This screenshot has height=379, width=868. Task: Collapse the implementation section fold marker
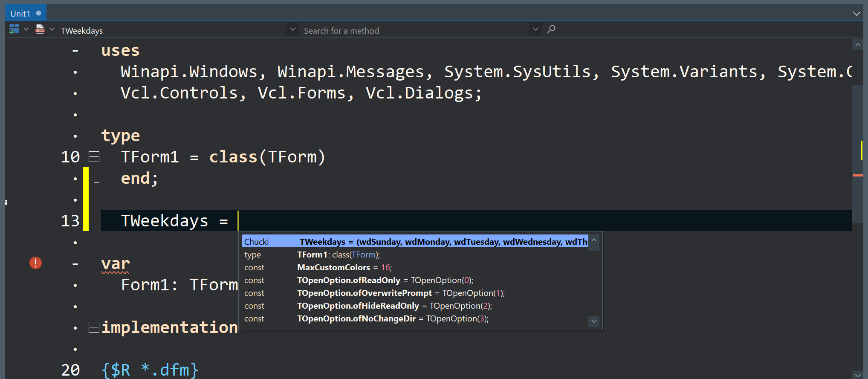click(x=94, y=327)
